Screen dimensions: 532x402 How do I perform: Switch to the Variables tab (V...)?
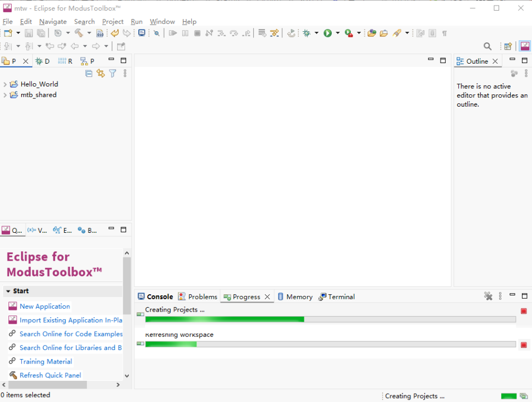point(37,231)
